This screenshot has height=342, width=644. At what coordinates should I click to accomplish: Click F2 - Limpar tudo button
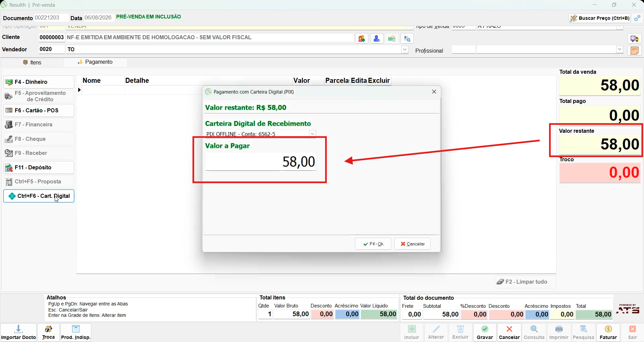coord(525,282)
